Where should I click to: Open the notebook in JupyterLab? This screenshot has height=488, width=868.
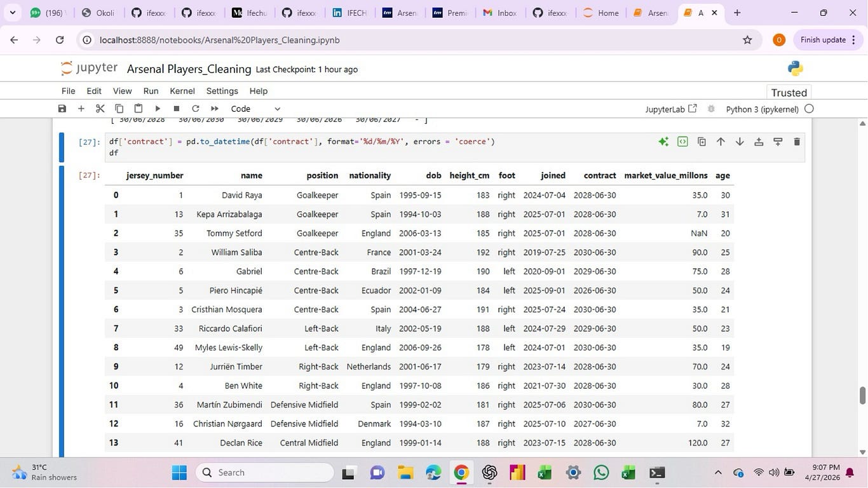(671, 109)
